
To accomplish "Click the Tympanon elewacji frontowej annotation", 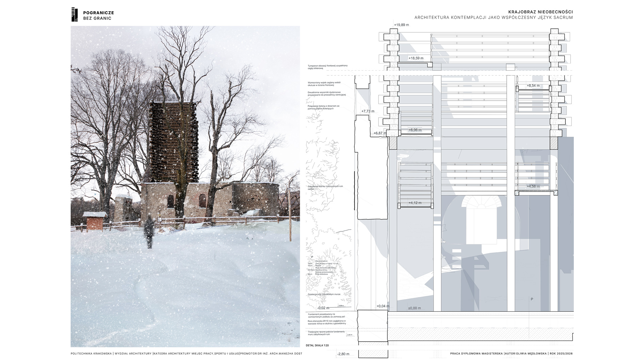I will tap(327, 67).
